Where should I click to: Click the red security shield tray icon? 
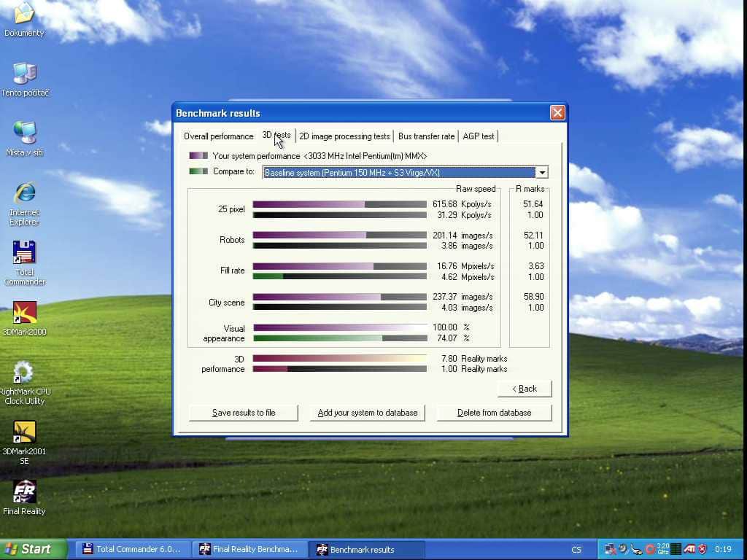tap(703, 549)
